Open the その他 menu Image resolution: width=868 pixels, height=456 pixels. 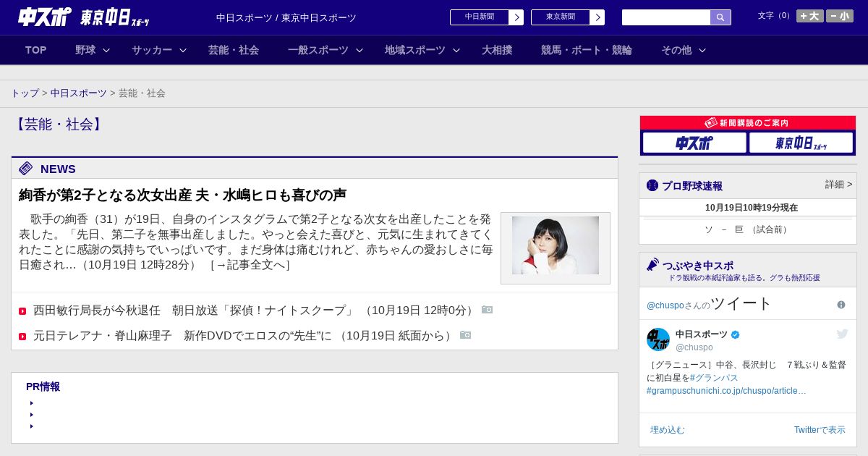pyautogui.click(x=676, y=50)
